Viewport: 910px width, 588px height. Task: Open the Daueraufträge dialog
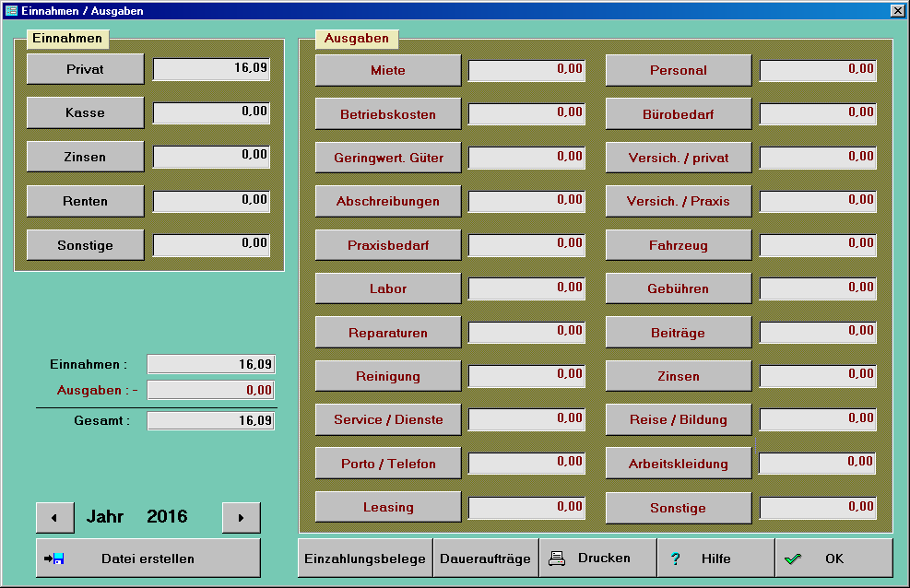483,557
